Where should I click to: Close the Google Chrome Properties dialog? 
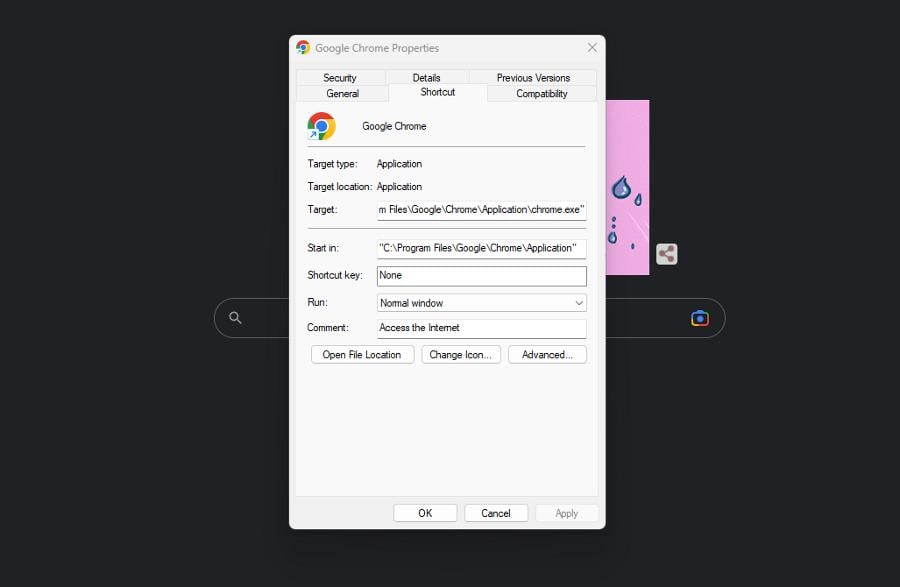tap(592, 48)
